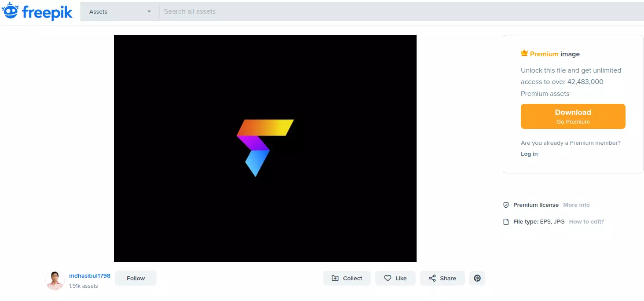Click the Freepik robot logo icon
The width and height of the screenshot is (644, 301).
11,11
